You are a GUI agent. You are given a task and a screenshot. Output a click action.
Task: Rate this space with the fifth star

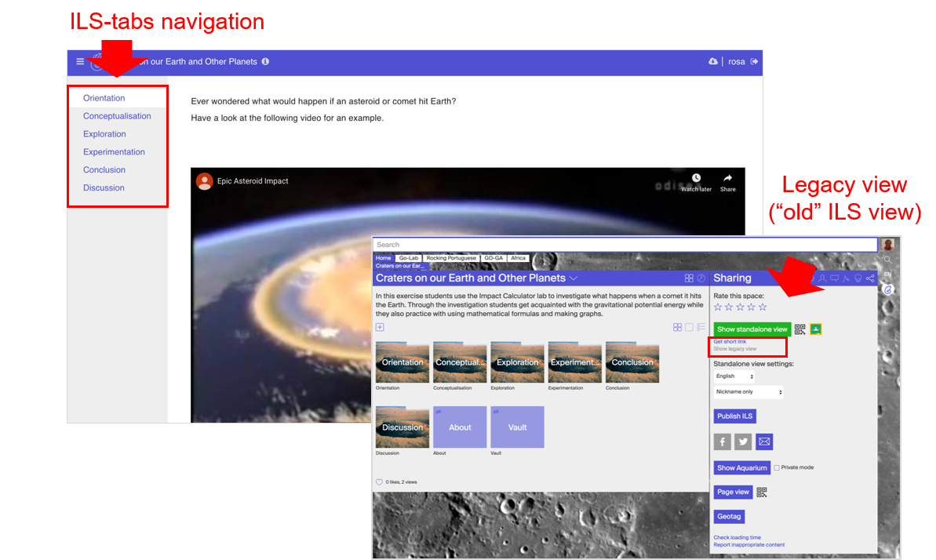763,307
